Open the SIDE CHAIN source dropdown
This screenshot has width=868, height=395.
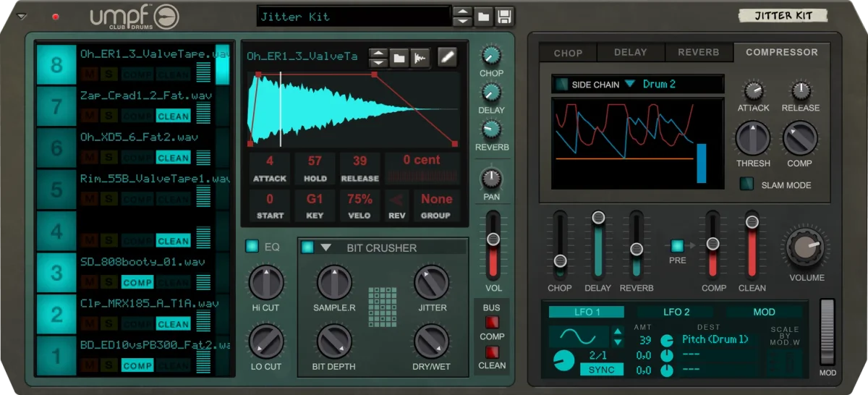[630, 84]
